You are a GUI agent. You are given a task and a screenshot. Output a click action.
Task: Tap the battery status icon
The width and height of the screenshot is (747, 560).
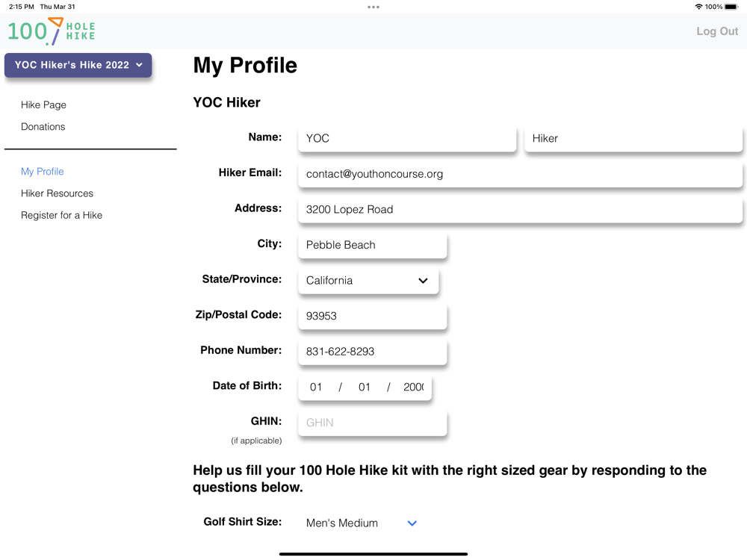pyautogui.click(x=731, y=7)
